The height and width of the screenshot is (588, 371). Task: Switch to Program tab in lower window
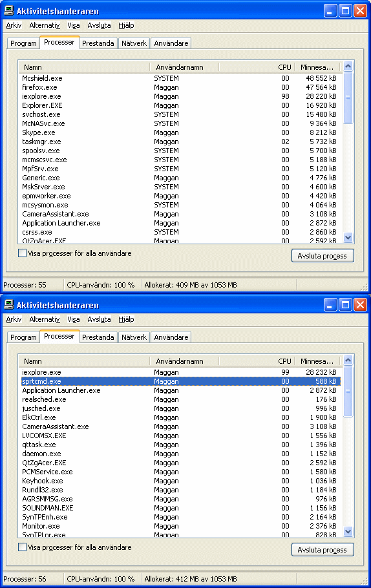coord(24,337)
